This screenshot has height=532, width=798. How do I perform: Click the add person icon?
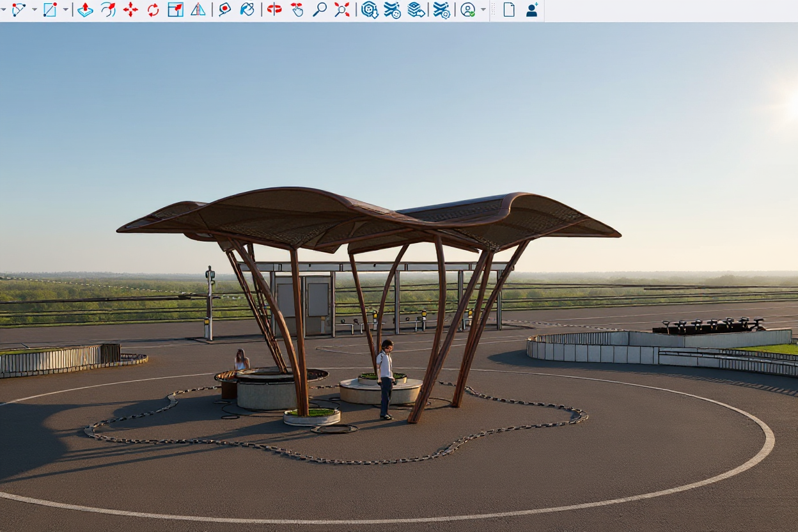[x=531, y=10]
